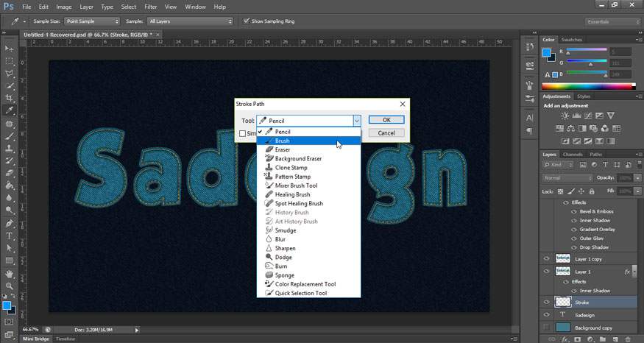
Task: Click the Stroke Path Tool dropdown arrow
Action: pyautogui.click(x=356, y=121)
